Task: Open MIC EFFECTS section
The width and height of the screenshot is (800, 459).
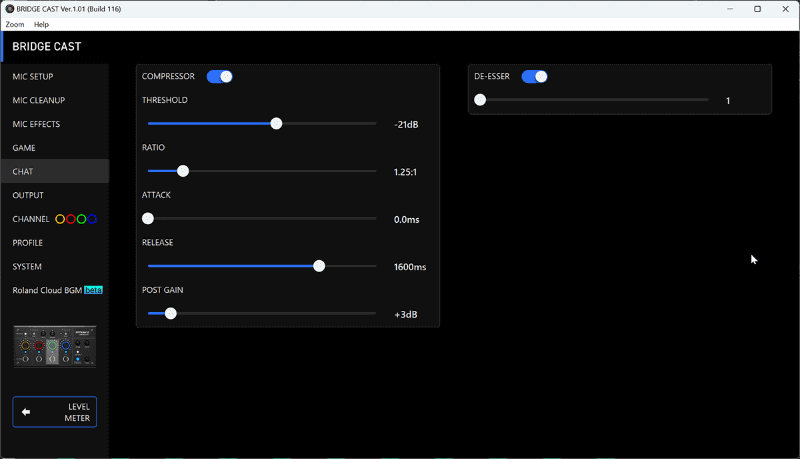Action: (x=55, y=124)
